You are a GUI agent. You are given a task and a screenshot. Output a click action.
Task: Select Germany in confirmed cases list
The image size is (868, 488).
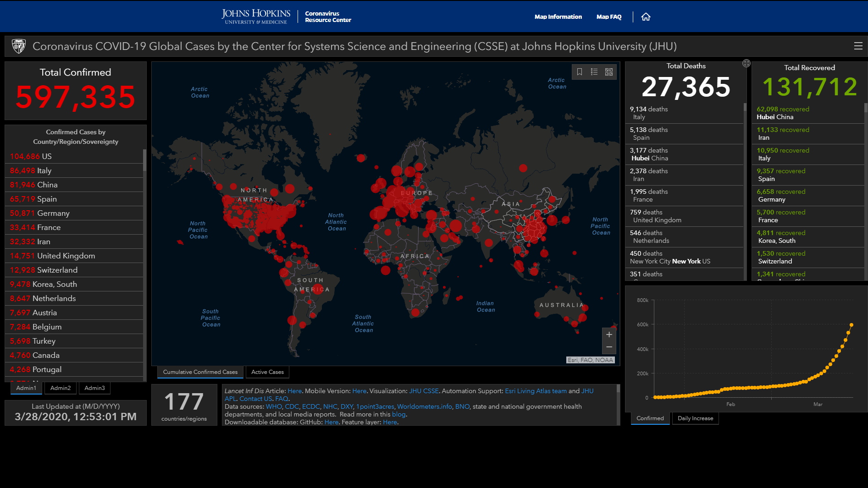tap(74, 213)
